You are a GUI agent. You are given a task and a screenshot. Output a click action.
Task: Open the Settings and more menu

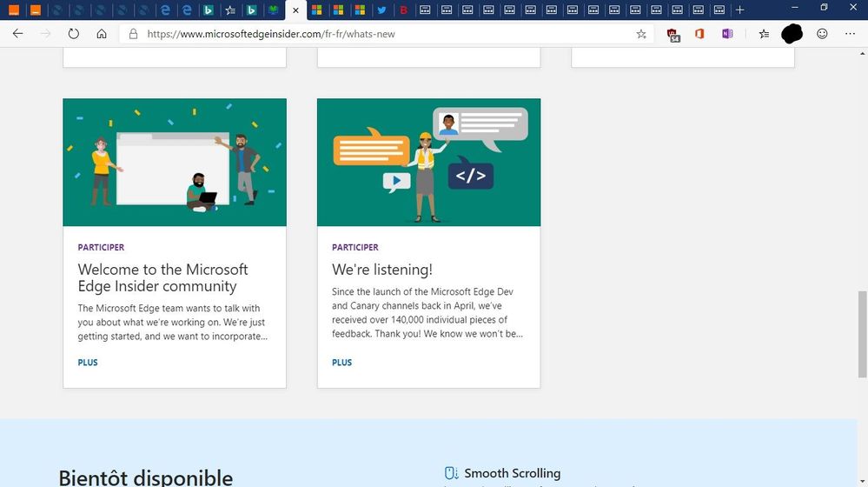tap(851, 34)
